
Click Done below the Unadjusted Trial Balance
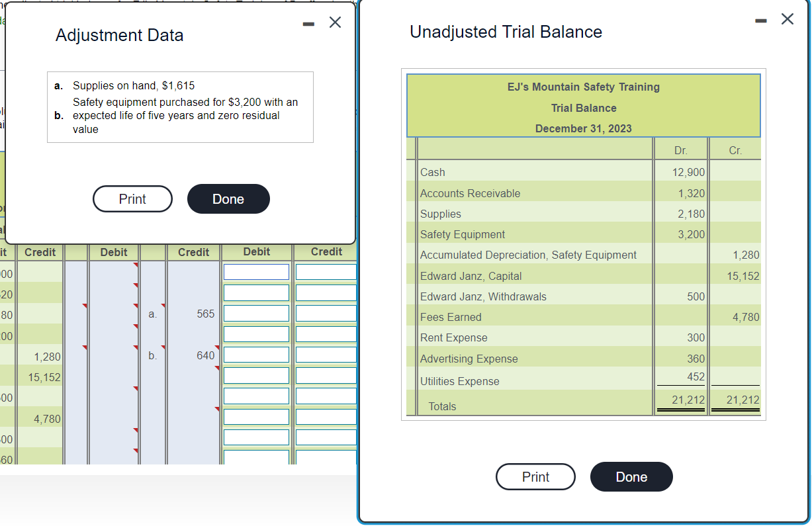[631, 476]
